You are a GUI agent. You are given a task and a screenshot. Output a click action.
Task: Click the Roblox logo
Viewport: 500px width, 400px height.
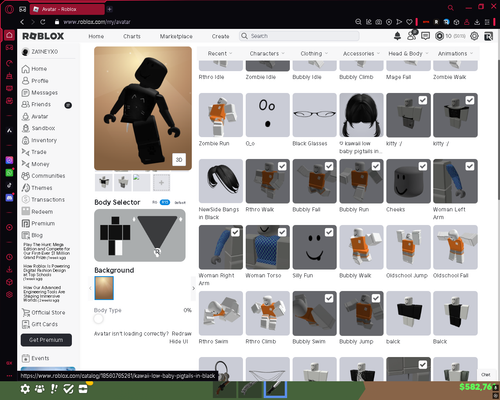(43, 36)
